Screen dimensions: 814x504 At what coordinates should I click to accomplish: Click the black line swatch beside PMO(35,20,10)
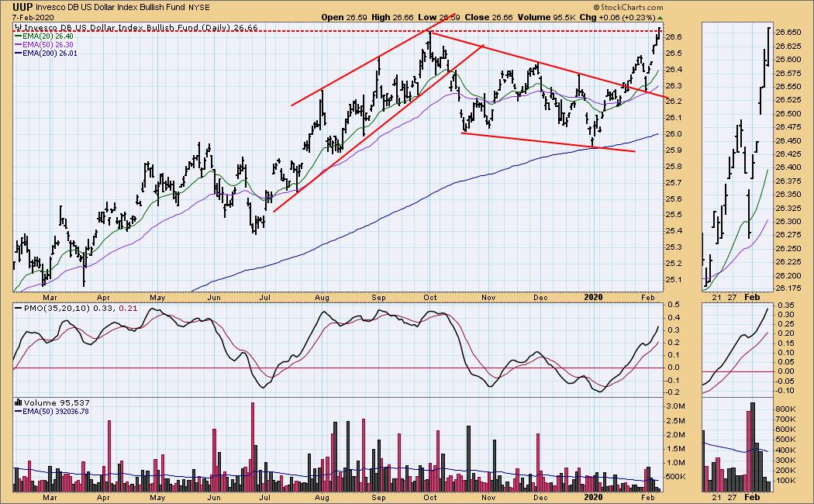pyautogui.click(x=18, y=309)
